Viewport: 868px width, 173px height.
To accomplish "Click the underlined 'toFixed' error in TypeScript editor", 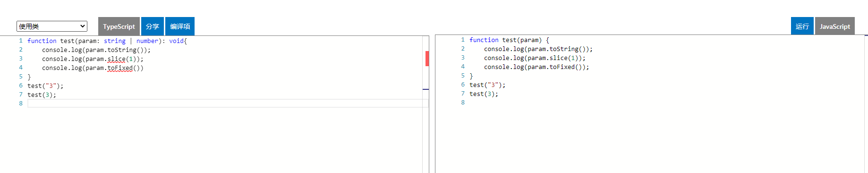I will [x=120, y=68].
